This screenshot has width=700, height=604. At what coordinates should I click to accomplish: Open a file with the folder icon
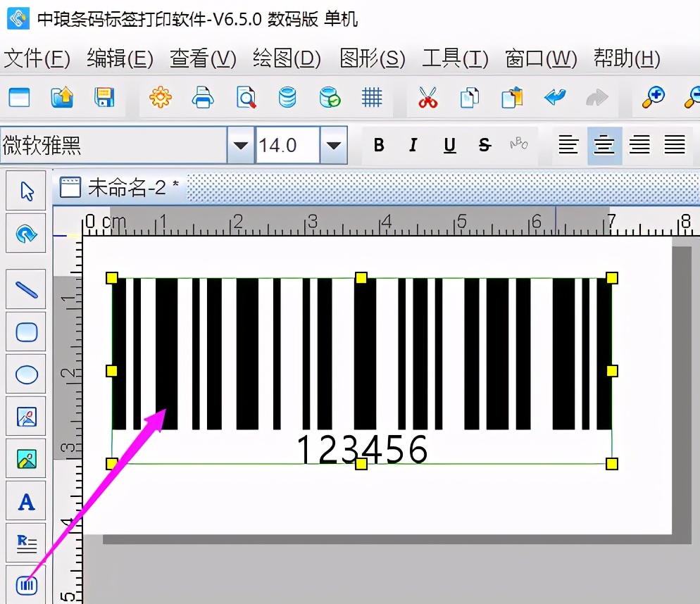(x=62, y=97)
